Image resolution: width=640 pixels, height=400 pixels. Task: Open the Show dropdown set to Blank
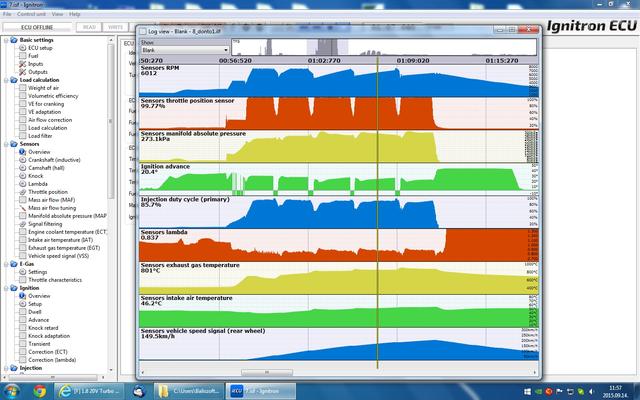[184, 50]
